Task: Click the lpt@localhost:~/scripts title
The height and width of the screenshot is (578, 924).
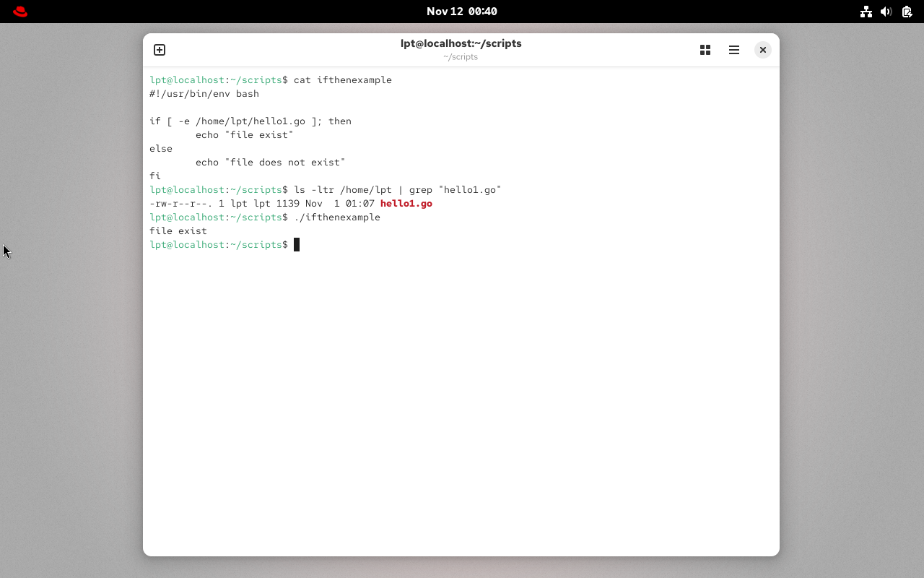Action: 461,43
